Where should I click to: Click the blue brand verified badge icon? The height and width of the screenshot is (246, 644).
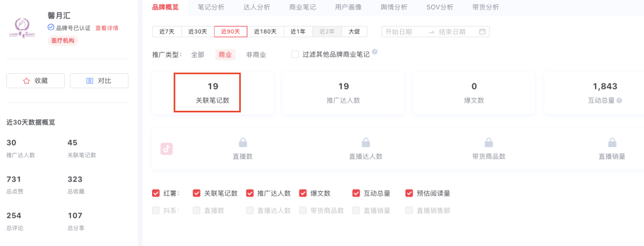point(51,28)
